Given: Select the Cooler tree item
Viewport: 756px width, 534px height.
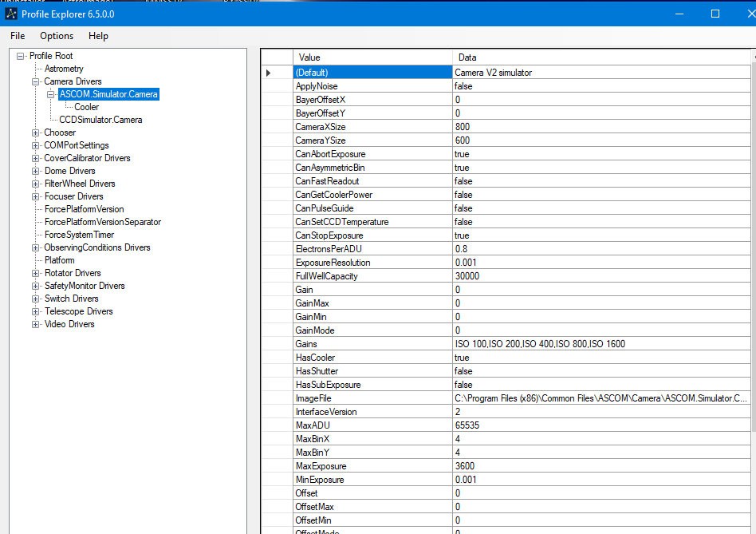Looking at the screenshot, I should pyautogui.click(x=86, y=107).
